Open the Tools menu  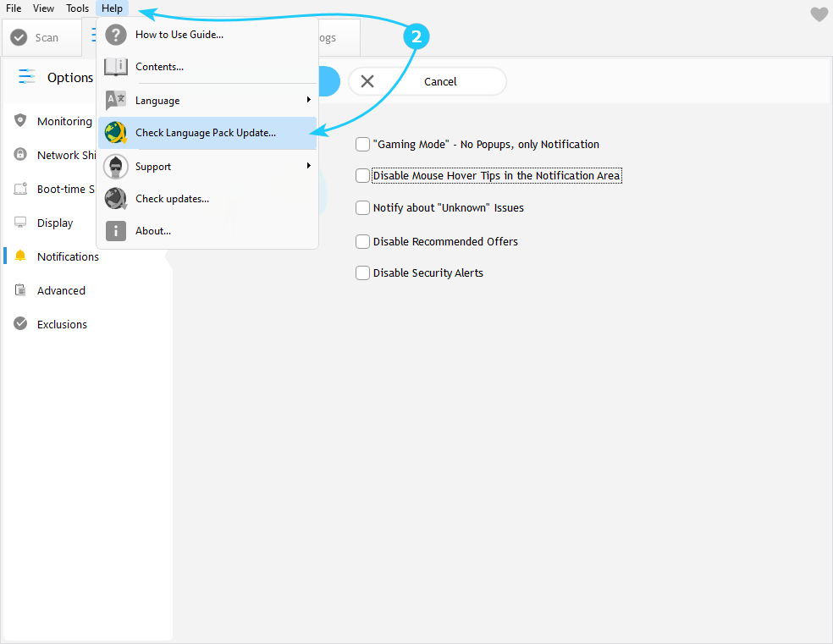77,8
